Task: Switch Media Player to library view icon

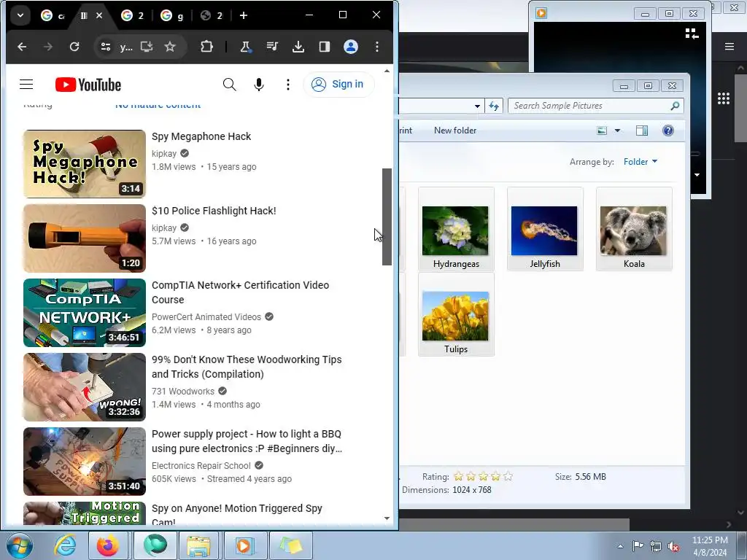Action: [692, 34]
